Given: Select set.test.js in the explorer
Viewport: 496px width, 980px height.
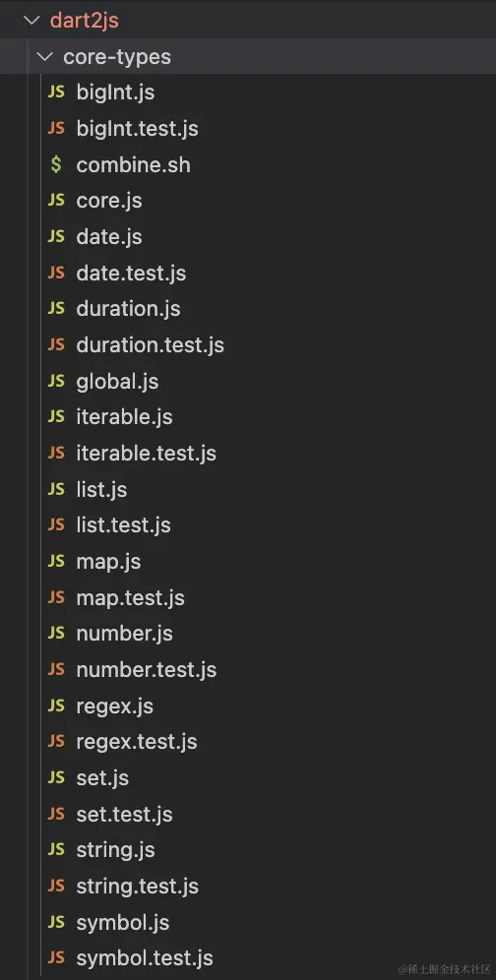Looking at the screenshot, I should (x=124, y=815).
